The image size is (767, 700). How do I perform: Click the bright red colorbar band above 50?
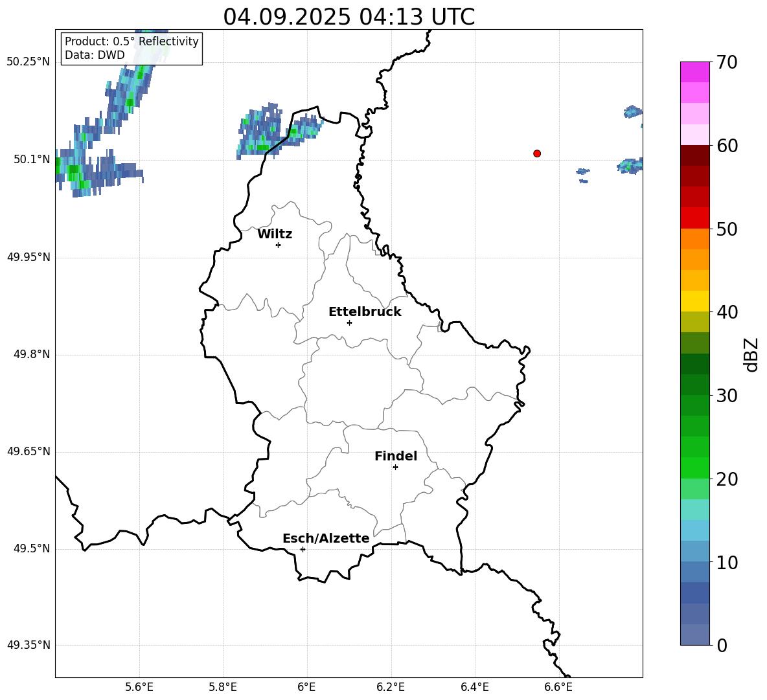(694, 218)
